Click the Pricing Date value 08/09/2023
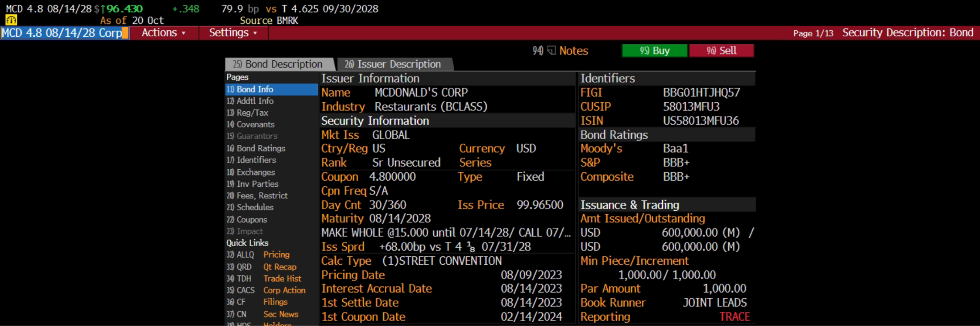The width and height of the screenshot is (980, 326). click(x=531, y=275)
